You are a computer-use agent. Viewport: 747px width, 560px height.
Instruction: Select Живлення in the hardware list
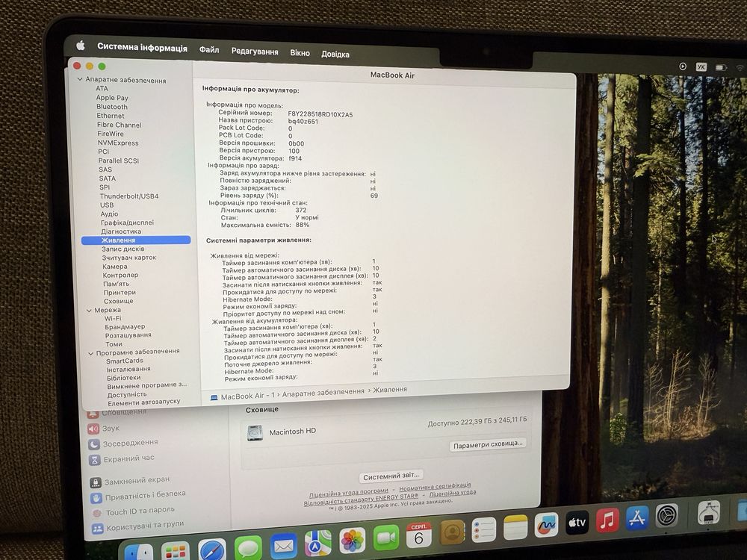pyautogui.click(x=136, y=240)
